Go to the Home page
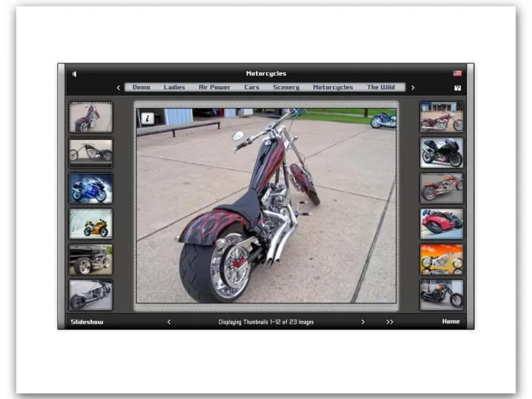This screenshot has width=532, height=399. click(451, 321)
